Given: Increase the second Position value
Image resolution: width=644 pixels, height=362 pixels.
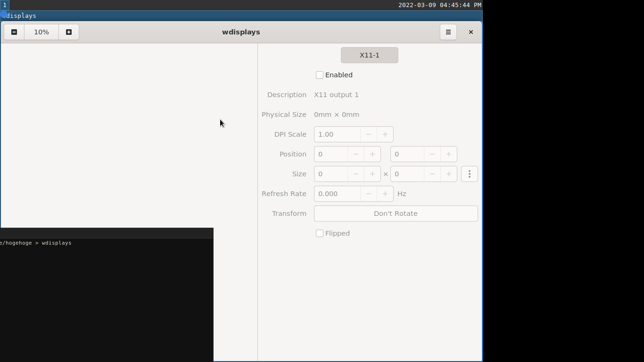Looking at the screenshot, I should tap(449, 154).
